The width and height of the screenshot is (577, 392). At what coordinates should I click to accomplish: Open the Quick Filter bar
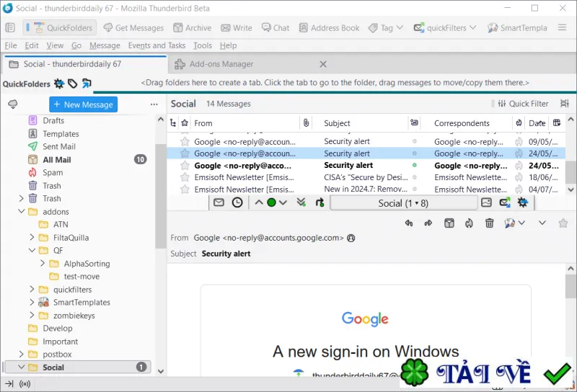[x=523, y=104]
